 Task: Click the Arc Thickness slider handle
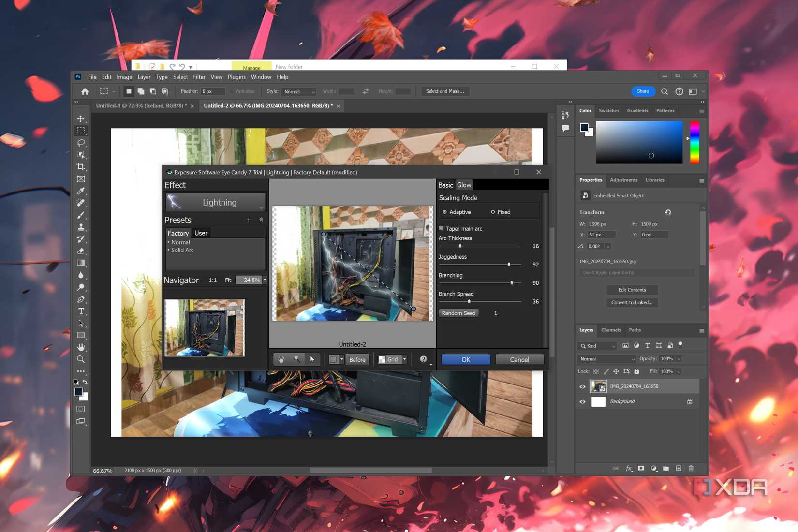tap(460, 246)
